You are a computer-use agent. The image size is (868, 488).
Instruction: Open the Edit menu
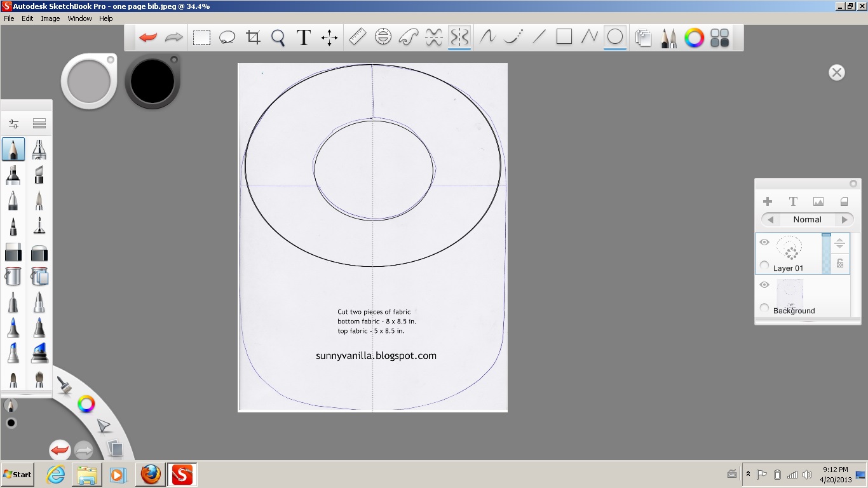click(27, 18)
